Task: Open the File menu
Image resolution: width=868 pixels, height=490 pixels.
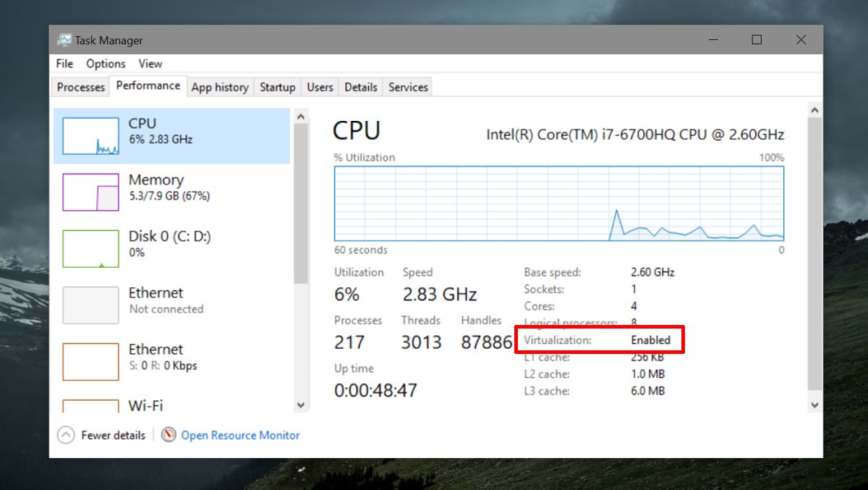Action: coord(63,64)
